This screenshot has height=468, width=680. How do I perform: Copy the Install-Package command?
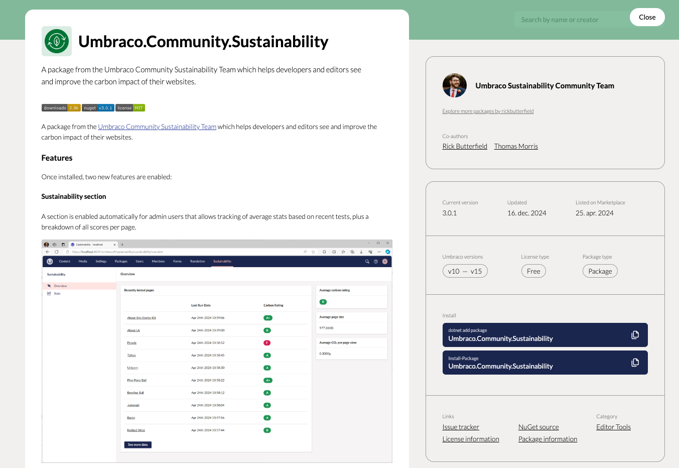pyautogui.click(x=634, y=362)
